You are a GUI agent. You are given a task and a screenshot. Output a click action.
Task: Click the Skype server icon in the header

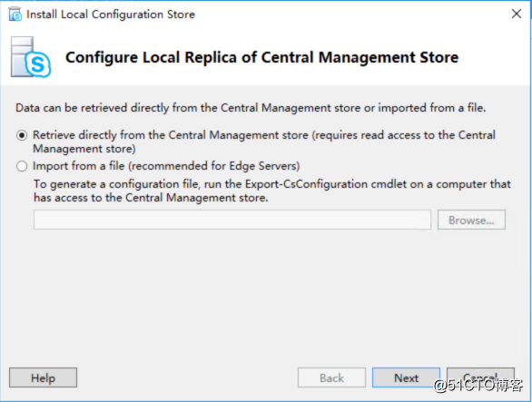point(31,57)
